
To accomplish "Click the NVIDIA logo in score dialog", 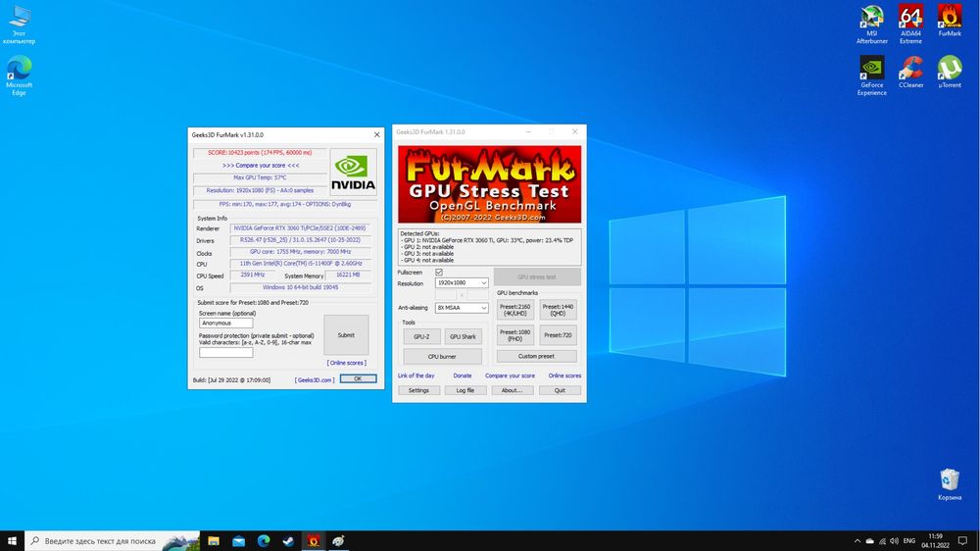I will (x=353, y=173).
